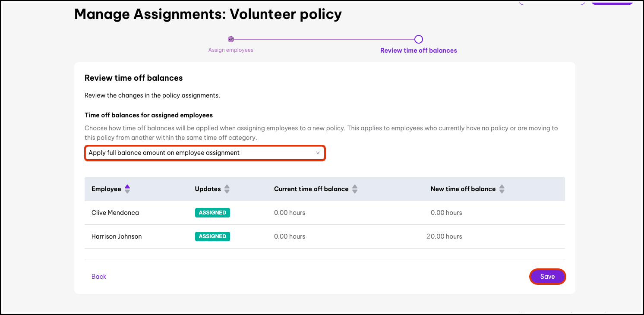644x315 pixels.
Task: Click the 'New time off balance' header text
Action: [463, 189]
